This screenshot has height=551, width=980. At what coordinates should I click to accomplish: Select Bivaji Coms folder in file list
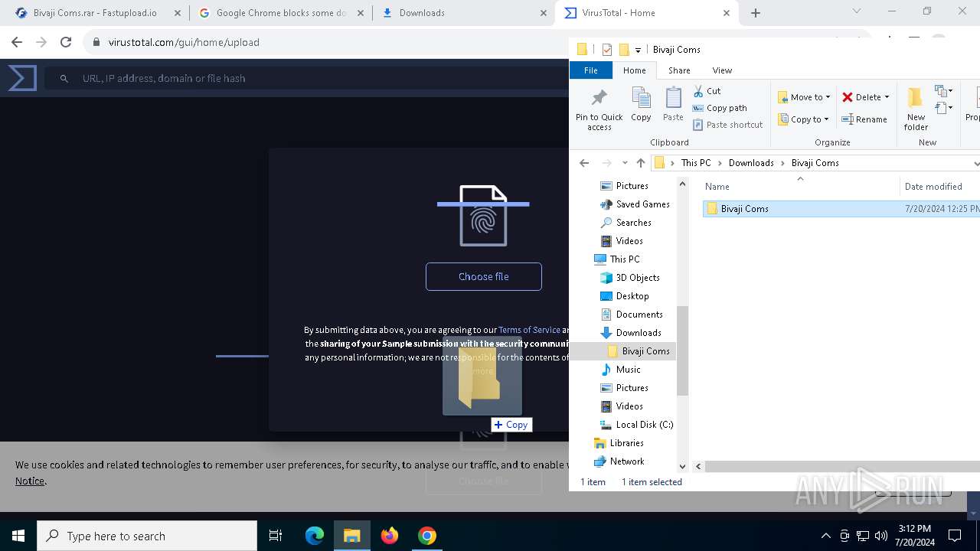[841, 209]
